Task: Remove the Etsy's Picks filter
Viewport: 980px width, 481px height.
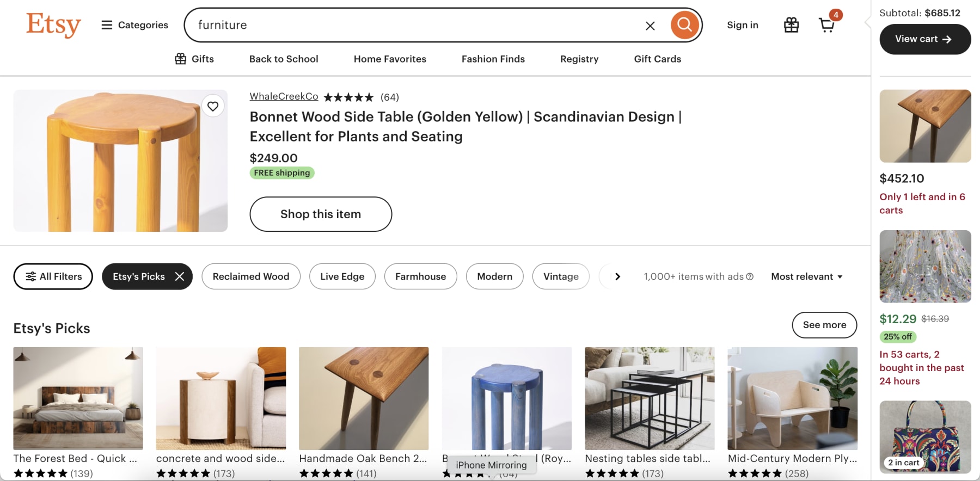Action: (179, 276)
